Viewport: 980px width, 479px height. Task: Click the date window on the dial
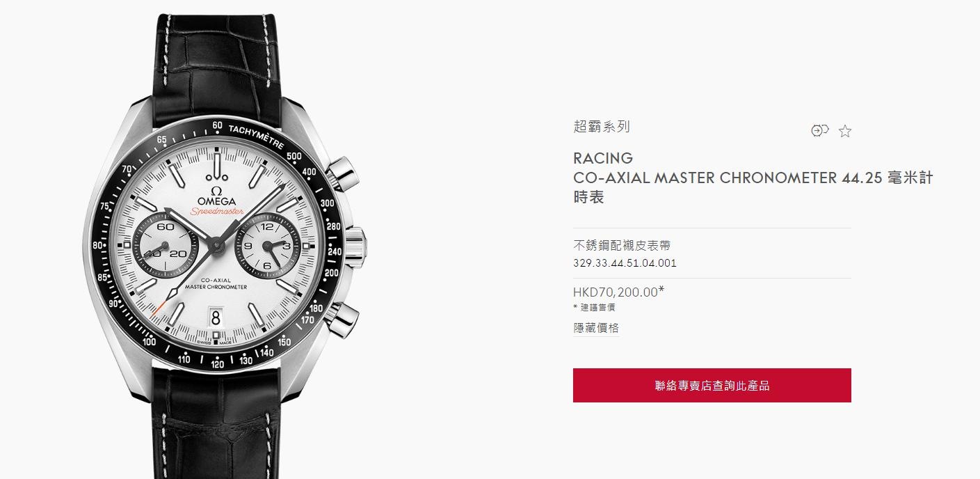pos(216,317)
